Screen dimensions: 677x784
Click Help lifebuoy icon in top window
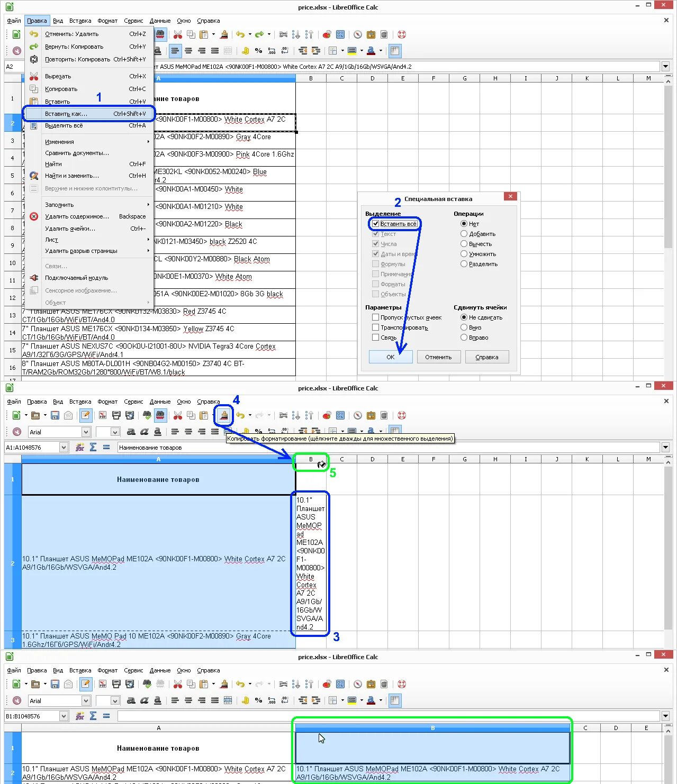click(402, 35)
